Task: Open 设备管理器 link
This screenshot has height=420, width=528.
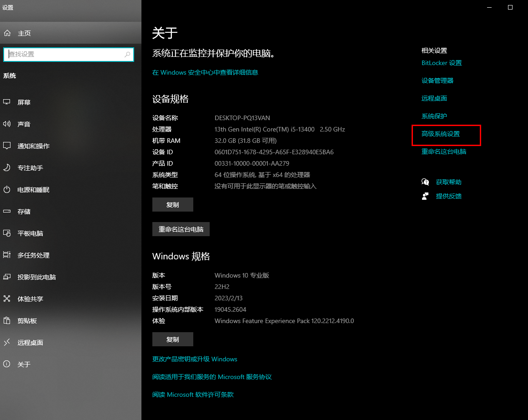Action: point(437,81)
